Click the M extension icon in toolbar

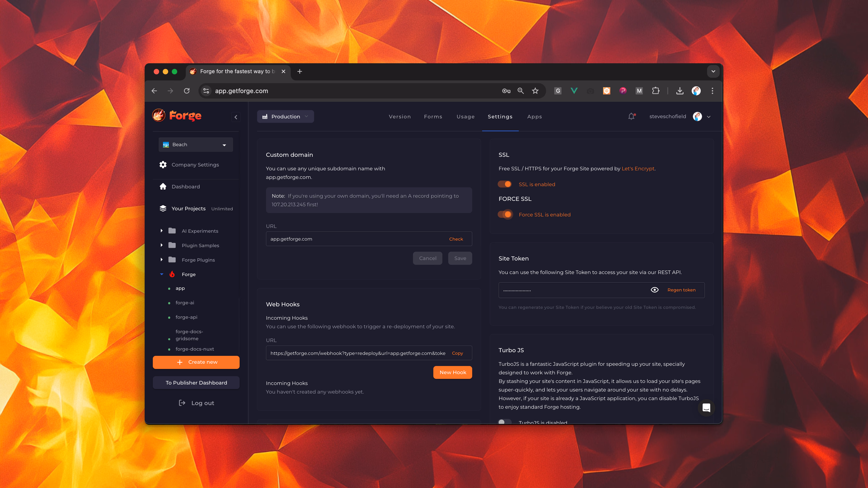[x=639, y=91]
